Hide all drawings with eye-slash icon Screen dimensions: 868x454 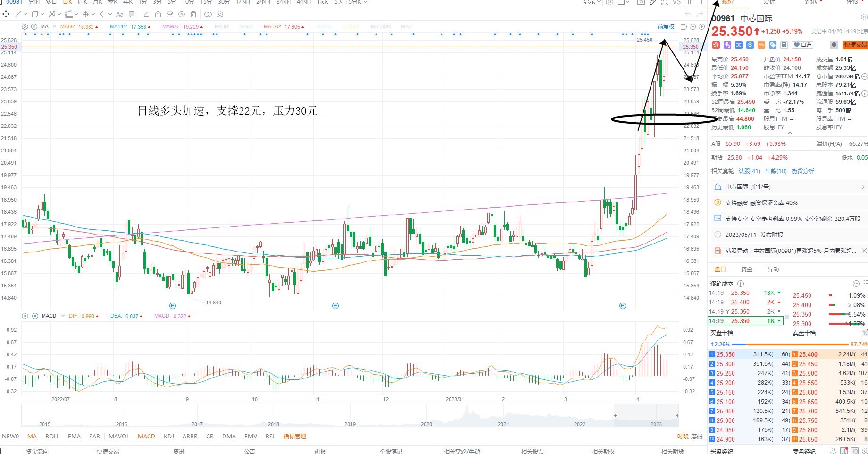(x=182, y=14)
